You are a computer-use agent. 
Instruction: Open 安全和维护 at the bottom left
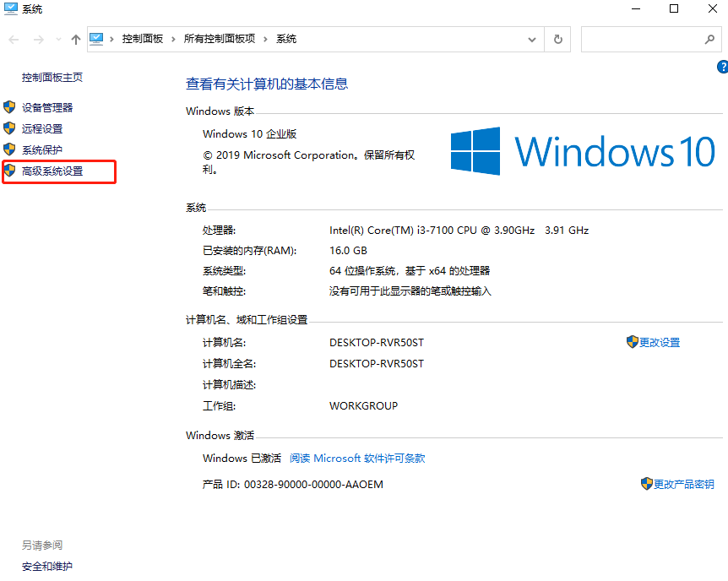click(x=46, y=566)
